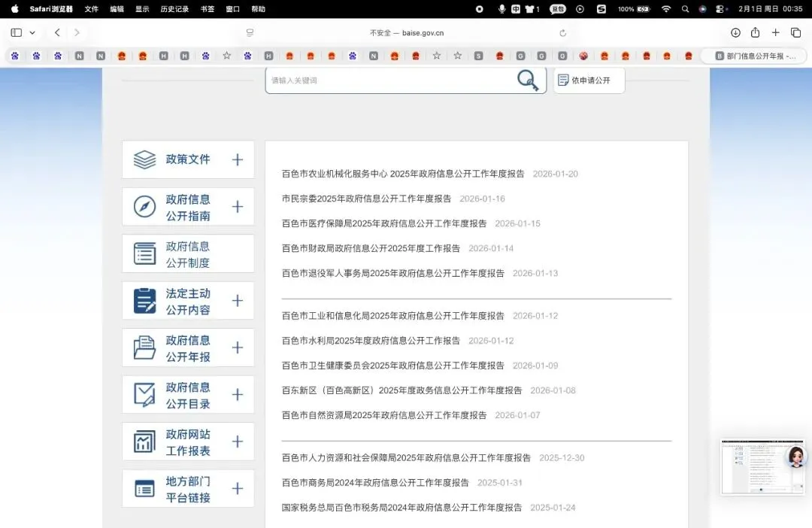Image resolution: width=812 pixels, height=528 pixels.
Task: Open the Apple menu
Action: tap(15, 9)
